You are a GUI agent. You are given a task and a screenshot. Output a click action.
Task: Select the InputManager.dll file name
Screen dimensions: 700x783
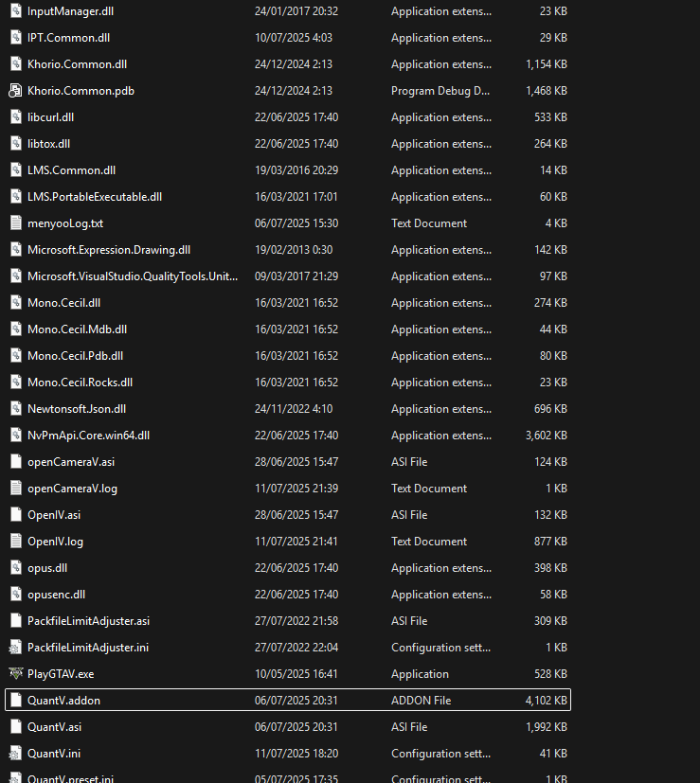[69, 11]
